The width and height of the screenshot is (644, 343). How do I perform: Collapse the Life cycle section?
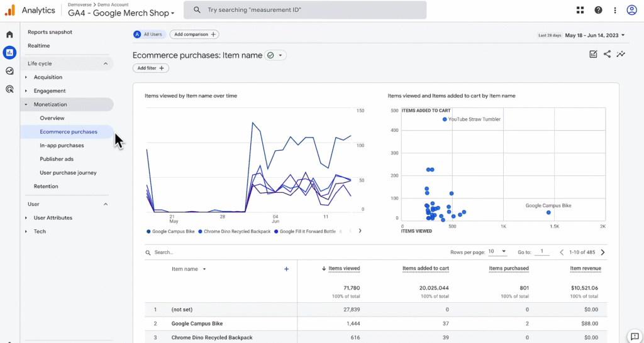click(106, 63)
